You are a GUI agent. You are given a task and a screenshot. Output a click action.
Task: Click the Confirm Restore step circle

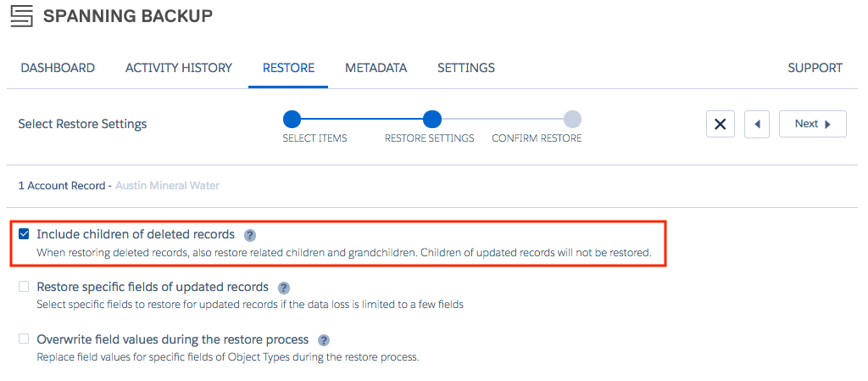(x=572, y=119)
